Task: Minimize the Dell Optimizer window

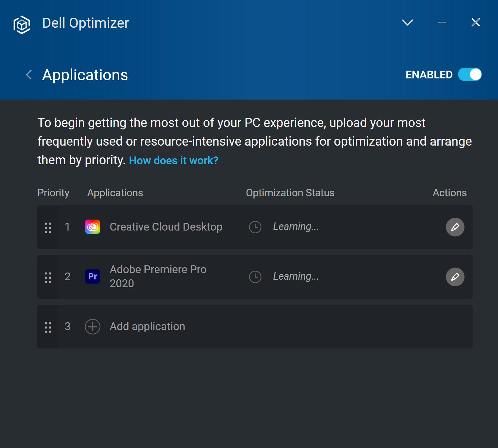Action: click(x=442, y=22)
